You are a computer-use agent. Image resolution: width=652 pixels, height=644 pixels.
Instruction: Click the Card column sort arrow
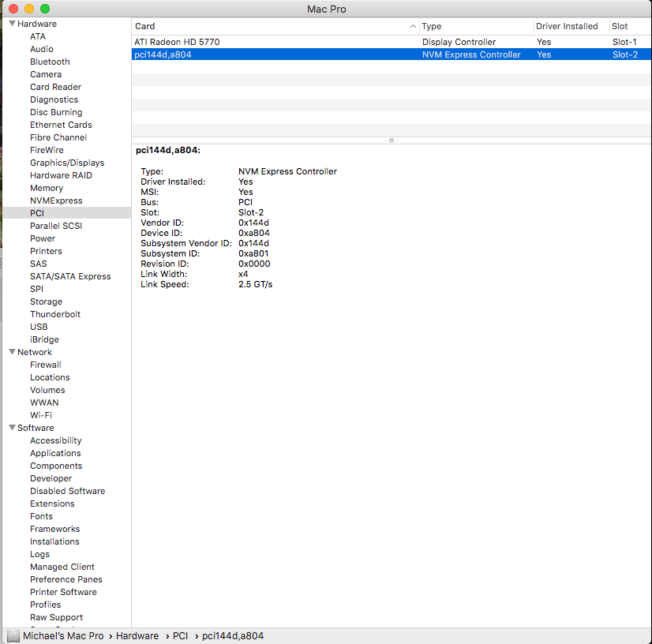(413, 26)
